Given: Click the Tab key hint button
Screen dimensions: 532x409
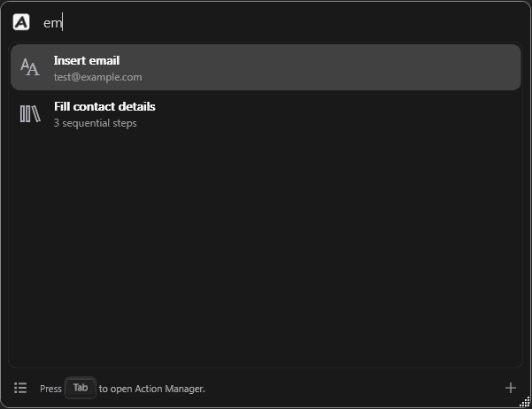Looking at the screenshot, I should tap(81, 388).
